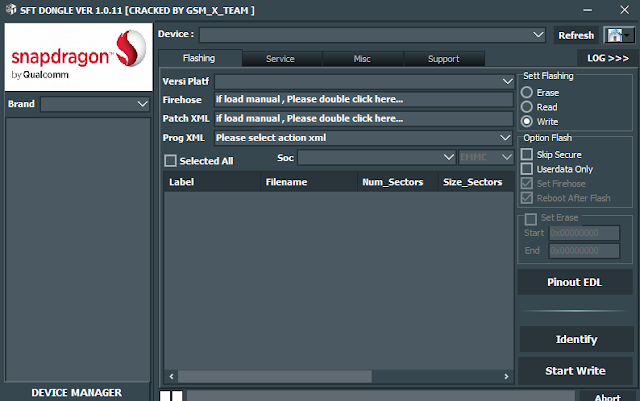This screenshot has width=640, height=401.
Task: Enable the Userdata Only checkbox
Action: click(527, 169)
